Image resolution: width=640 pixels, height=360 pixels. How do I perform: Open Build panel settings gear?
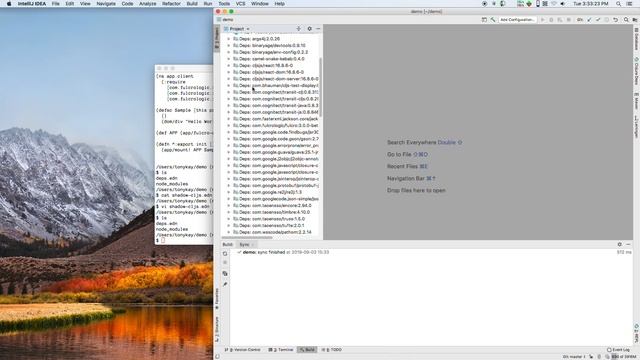coord(620,244)
